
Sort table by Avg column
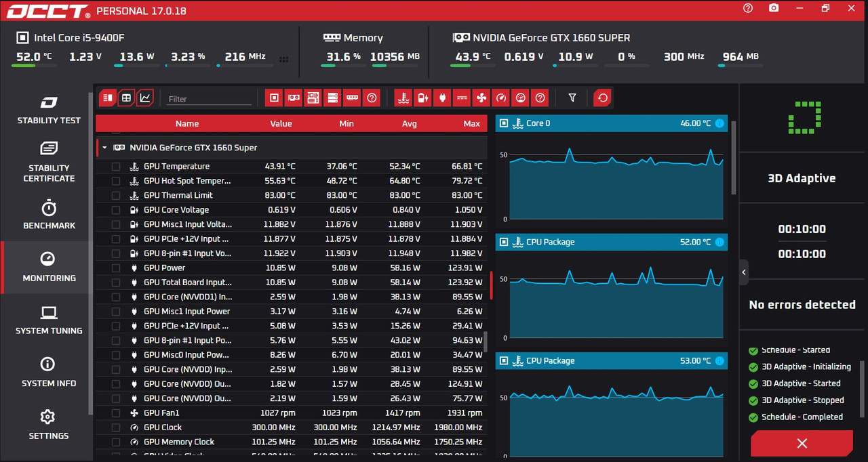coord(409,123)
